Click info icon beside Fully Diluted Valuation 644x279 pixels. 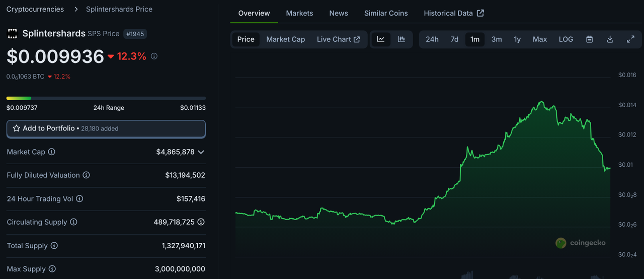86,175
